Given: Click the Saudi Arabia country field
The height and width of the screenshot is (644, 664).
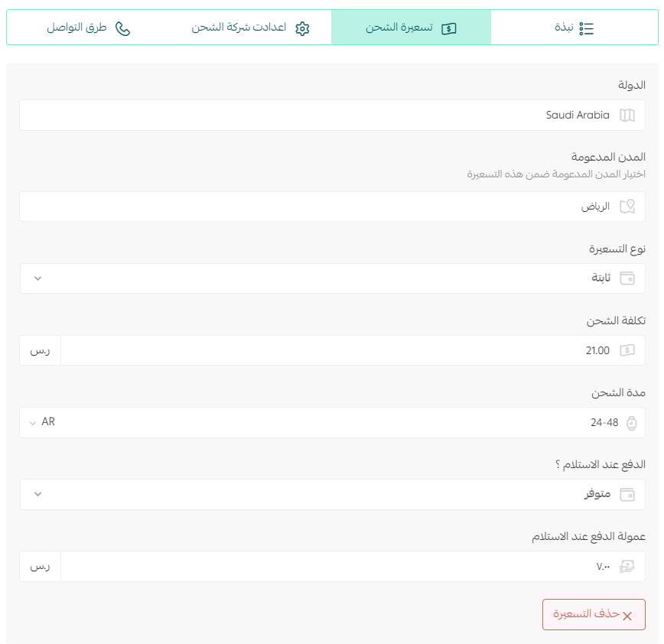Looking at the screenshot, I should pyautogui.click(x=333, y=115).
